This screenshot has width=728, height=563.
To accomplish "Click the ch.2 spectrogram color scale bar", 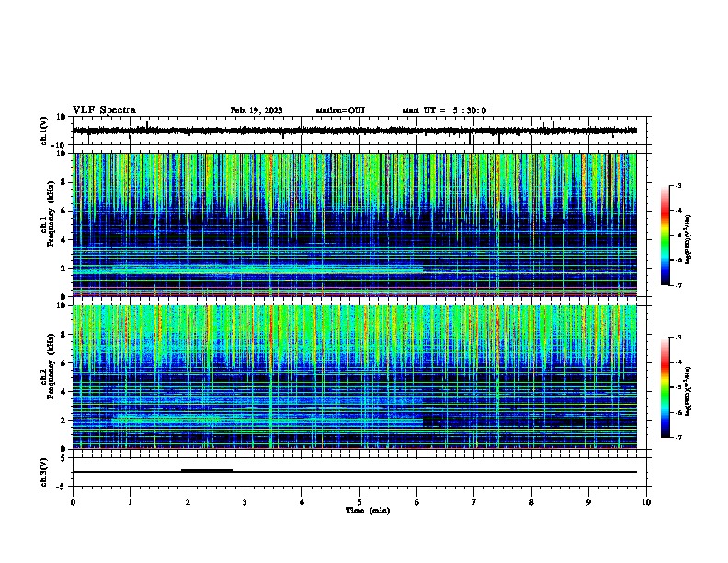I will 665,387.
